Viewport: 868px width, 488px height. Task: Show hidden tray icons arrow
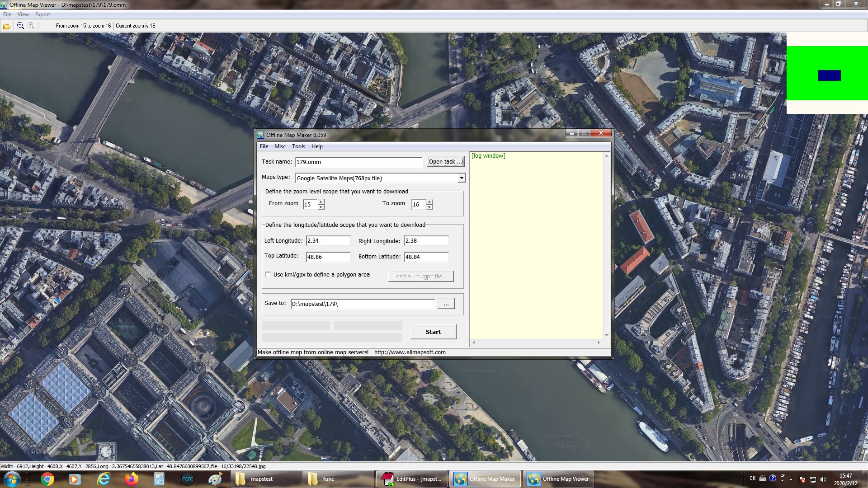[x=791, y=479]
